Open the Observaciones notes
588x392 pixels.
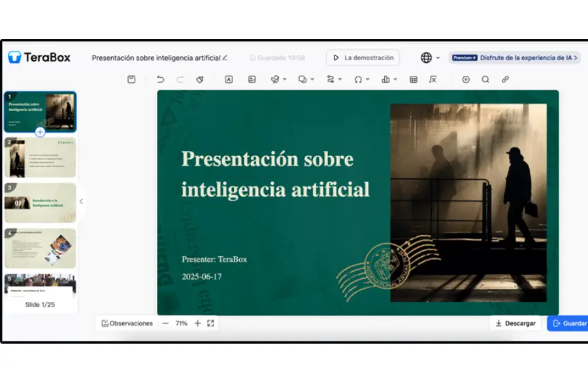pos(127,323)
